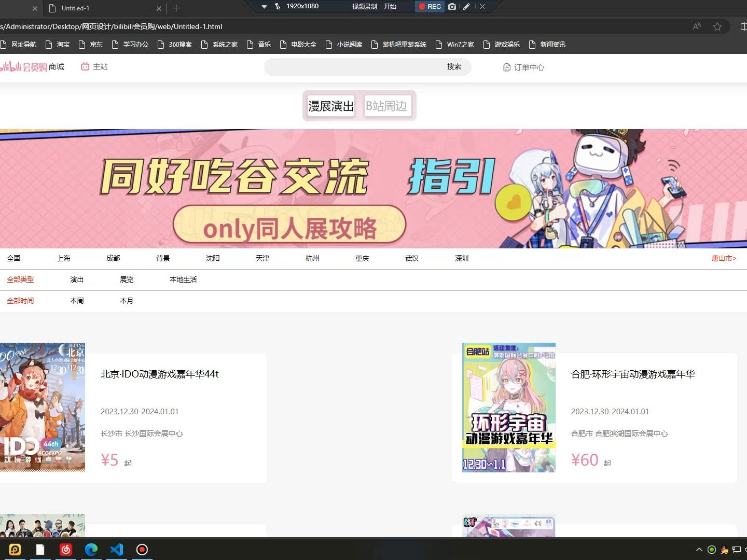Open the 360搜索 bookmark
Screen dimensions: 747x560
[175, 45]
